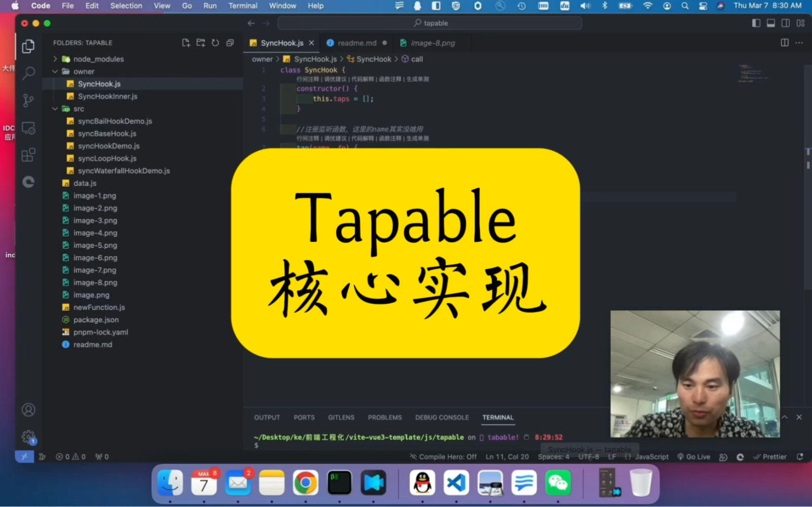812x507 pixels.
Task: Open Visual Studio Code from dock
Action: click(x=456, y=482)
